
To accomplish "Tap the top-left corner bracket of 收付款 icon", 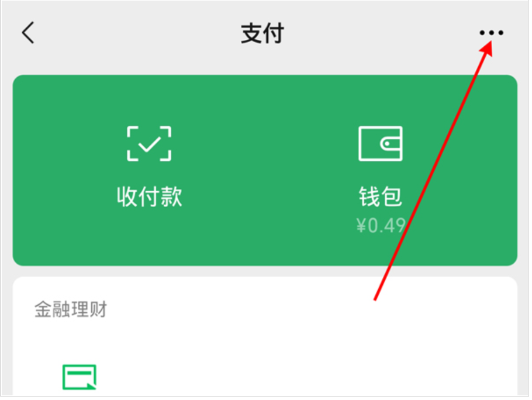I will point(132,132).
